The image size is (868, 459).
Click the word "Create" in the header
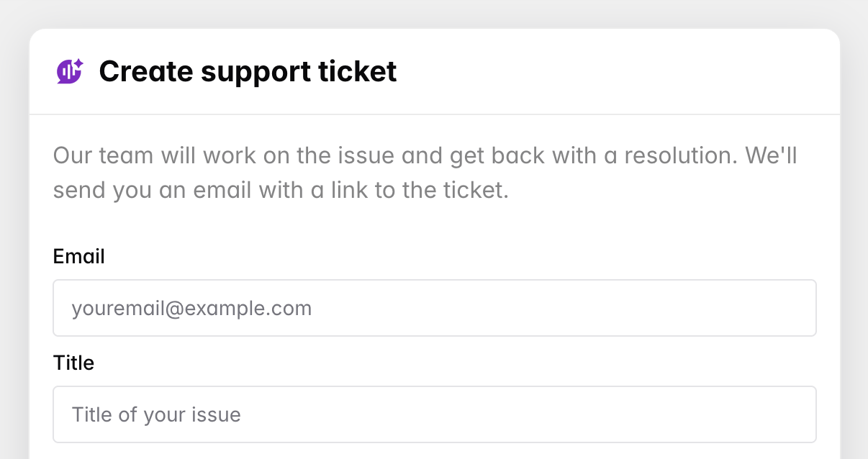(x=145, y=71)
